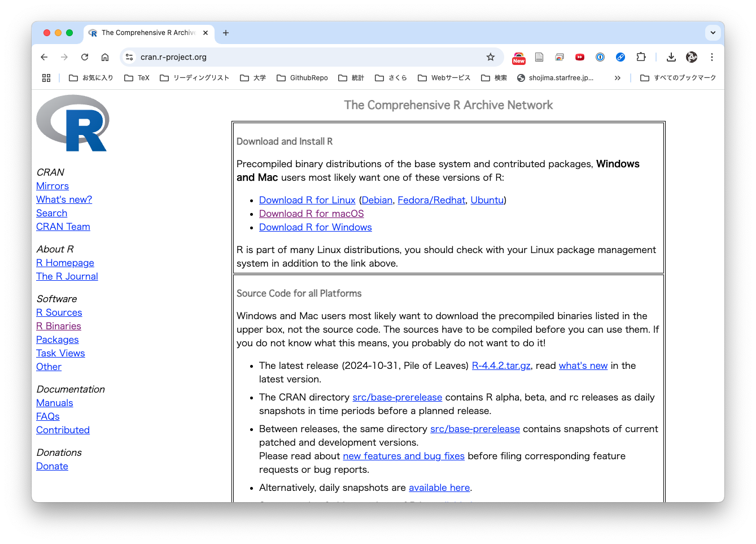Screen dimensions: 756x544
Task: Reload the CRAN page
Action: [x=85, y=57]
